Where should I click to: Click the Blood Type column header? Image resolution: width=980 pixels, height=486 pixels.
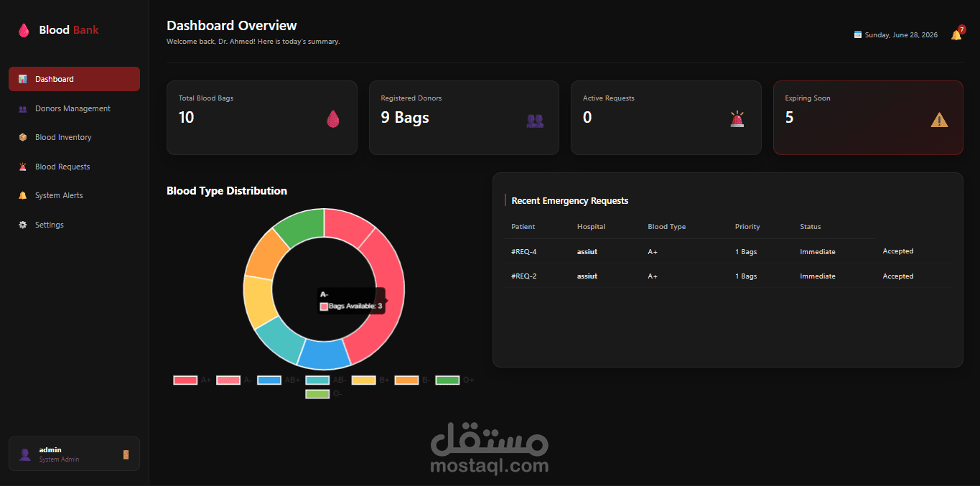[x=666, y=227]
